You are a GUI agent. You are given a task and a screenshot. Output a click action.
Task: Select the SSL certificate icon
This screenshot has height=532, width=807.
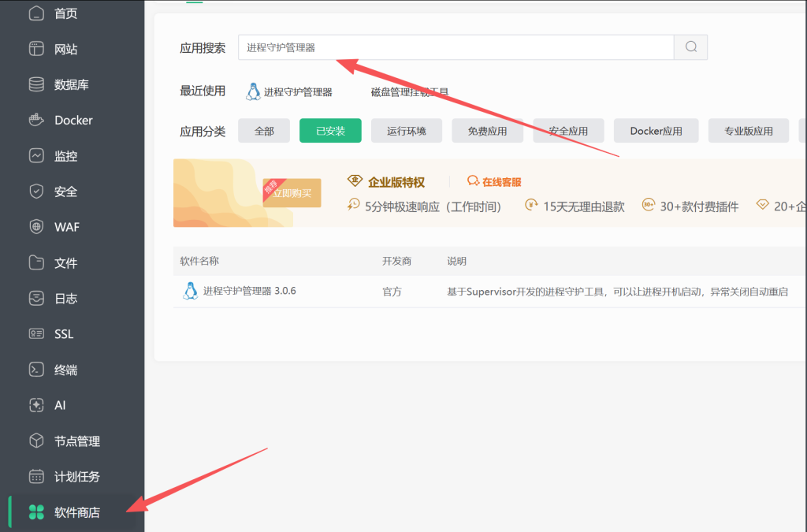click(36, 334)
